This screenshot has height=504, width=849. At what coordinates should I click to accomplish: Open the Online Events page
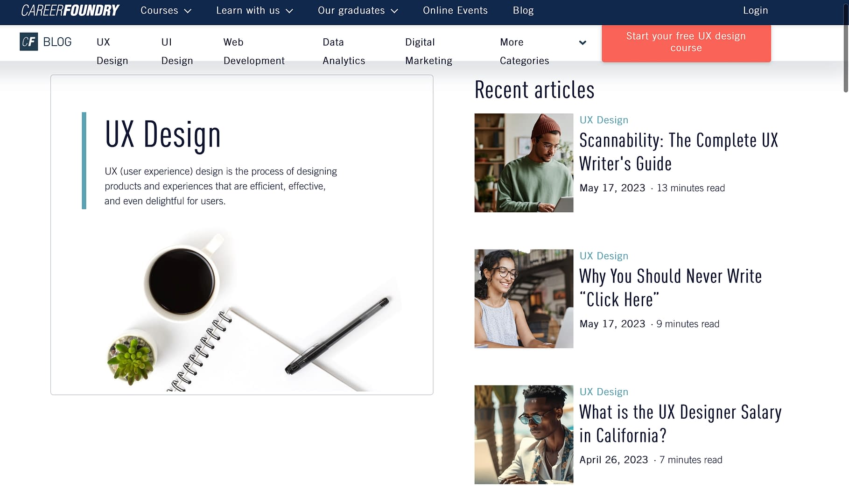point(455,10)
